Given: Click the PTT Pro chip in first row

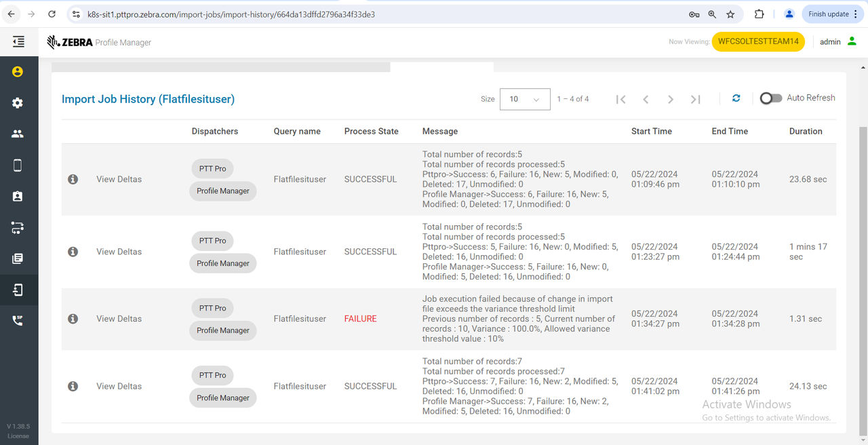Looking at the screenshot, I should (x=212, y=169).
